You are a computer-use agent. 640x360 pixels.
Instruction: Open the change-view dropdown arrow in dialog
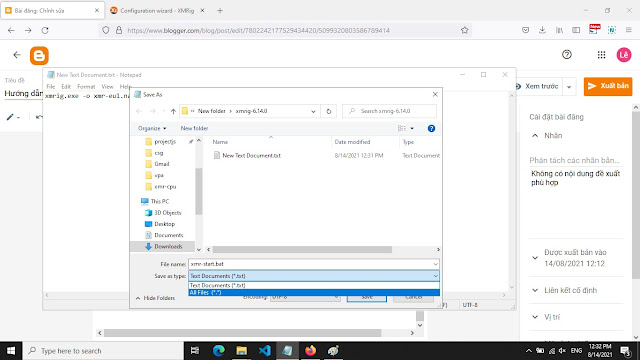coord(412,129)
